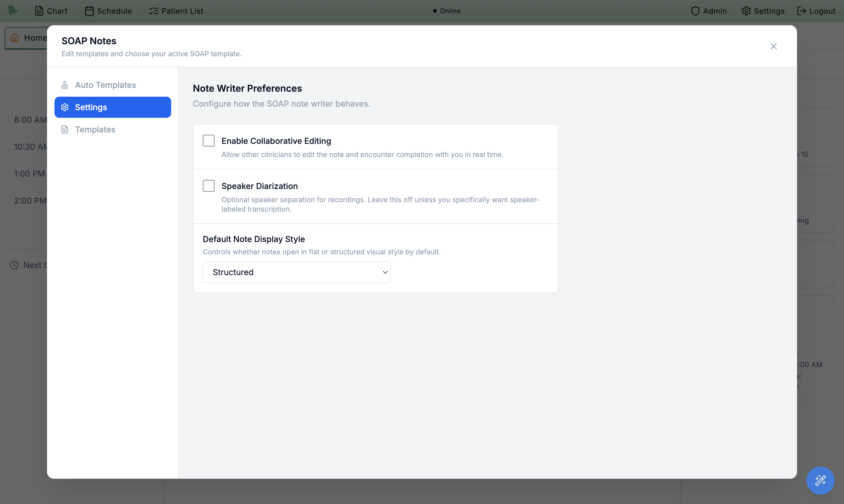This screenshot has width=844, height=504.
Task: Click the document icon beside Templates
Action: [x=64, y=130]
